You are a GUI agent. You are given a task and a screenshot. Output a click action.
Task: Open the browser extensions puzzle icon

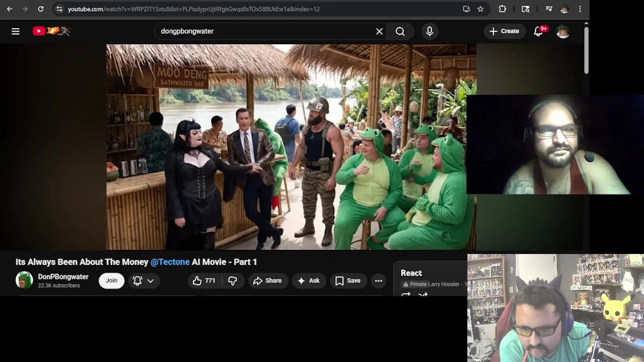pos(502,9)
